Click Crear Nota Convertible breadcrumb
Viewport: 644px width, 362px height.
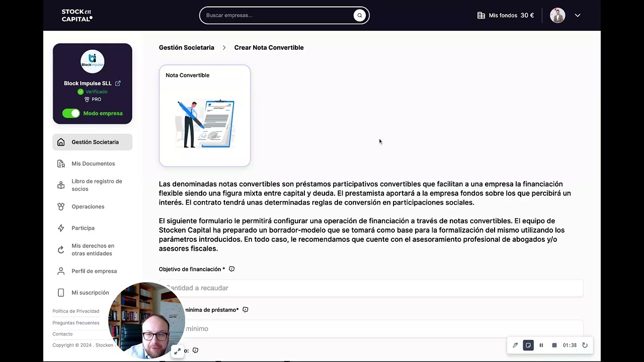[269, 48]
